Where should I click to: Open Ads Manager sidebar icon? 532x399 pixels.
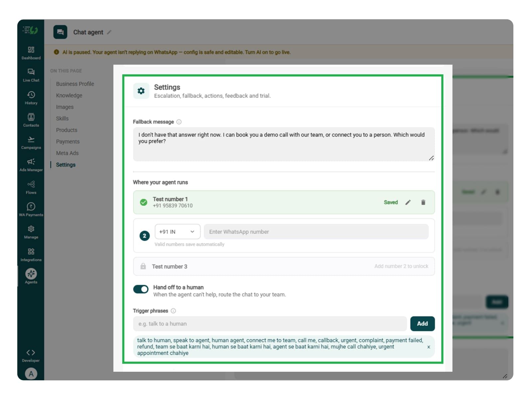31,165
